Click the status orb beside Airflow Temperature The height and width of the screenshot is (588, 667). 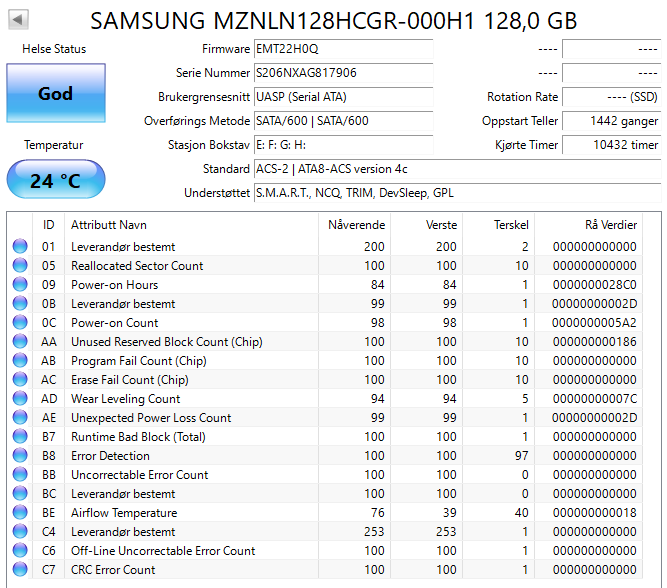click(x=20, y=513)
